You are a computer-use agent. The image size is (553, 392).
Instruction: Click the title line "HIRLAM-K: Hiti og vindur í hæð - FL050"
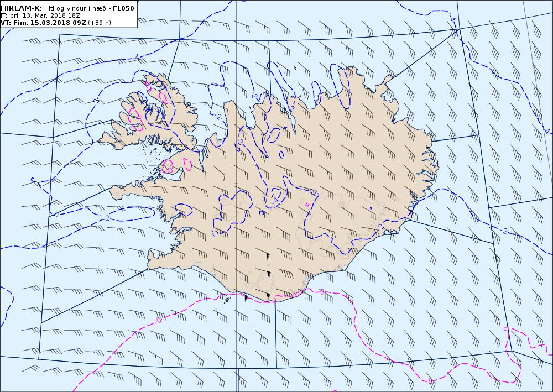pos(67,8)
